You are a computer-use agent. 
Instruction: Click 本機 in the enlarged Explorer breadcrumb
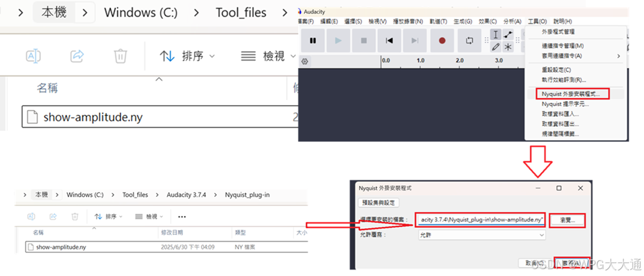[x=54, y=13]
